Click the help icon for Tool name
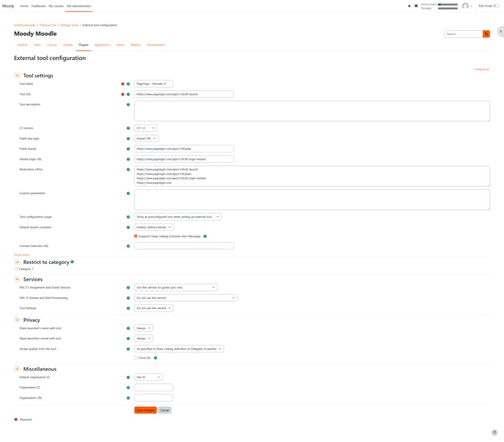Viewport: 504px width, 442px height. [128, 84]
